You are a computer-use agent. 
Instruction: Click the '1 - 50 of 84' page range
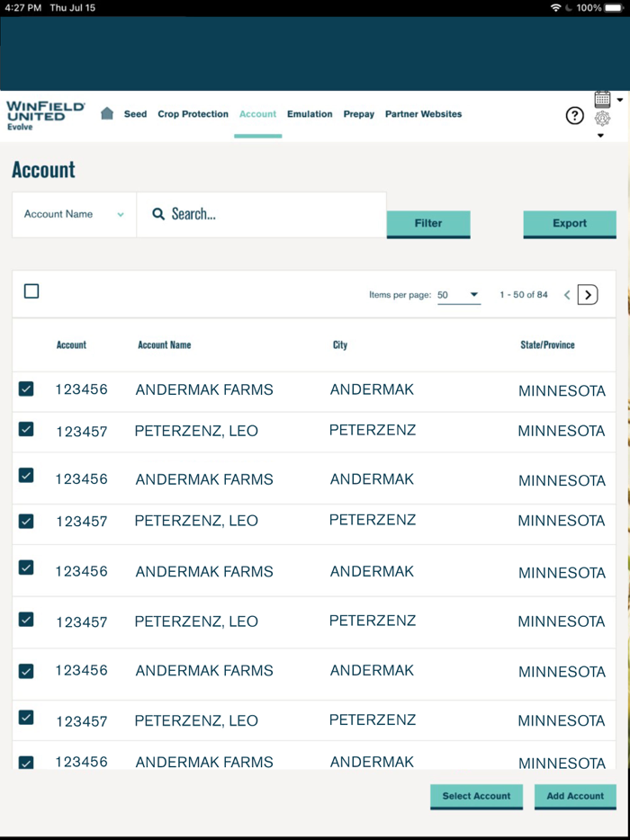(x=524, y=295)
